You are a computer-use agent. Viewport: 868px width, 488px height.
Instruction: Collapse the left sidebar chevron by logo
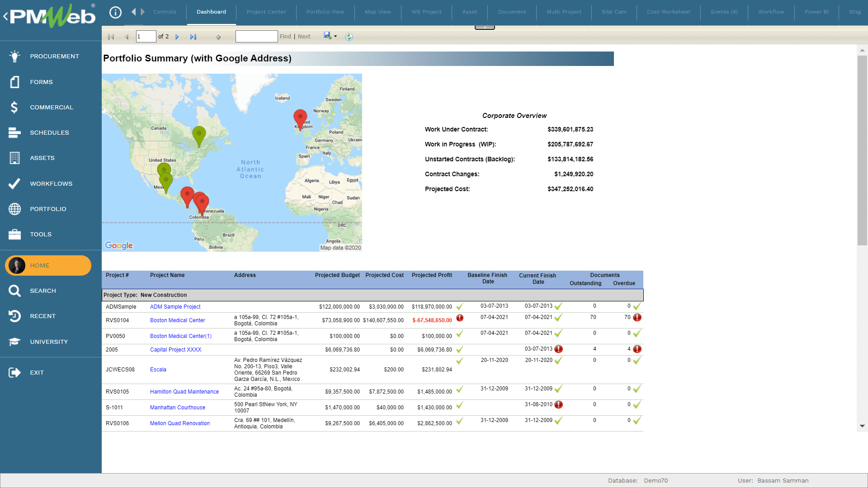coord(5,17)
